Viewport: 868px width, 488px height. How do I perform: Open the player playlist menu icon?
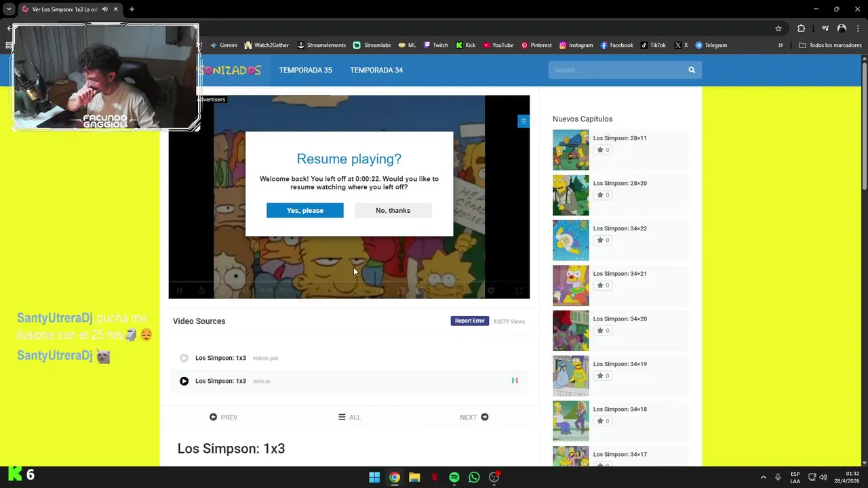coord(523,121)
